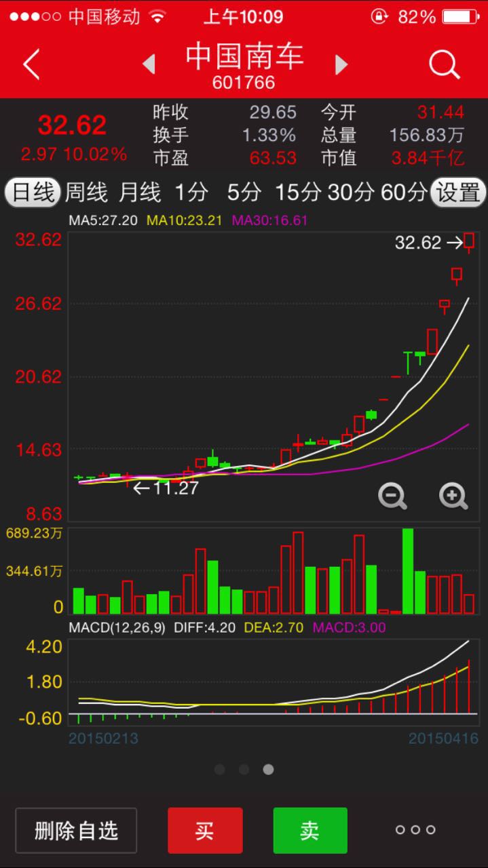Tap the green 卖 sell button
Viewport: 488px width, 868px height.
[x=310, y=830]
